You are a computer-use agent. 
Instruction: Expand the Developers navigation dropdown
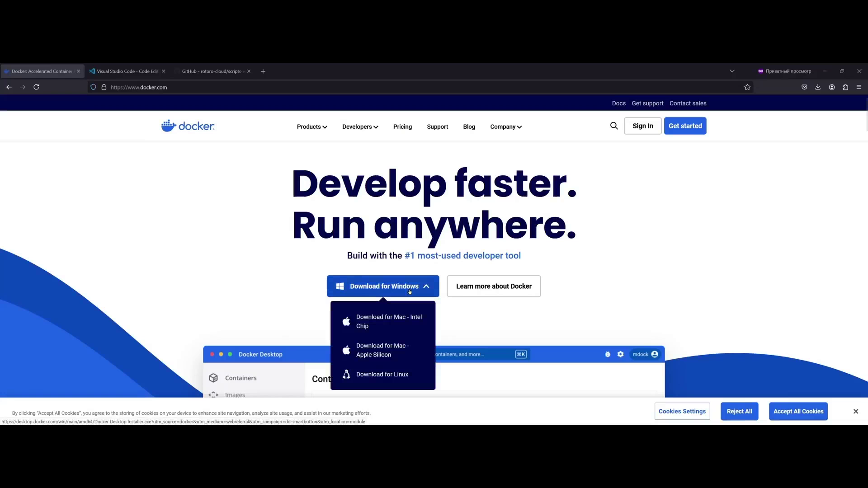(360, 127)
